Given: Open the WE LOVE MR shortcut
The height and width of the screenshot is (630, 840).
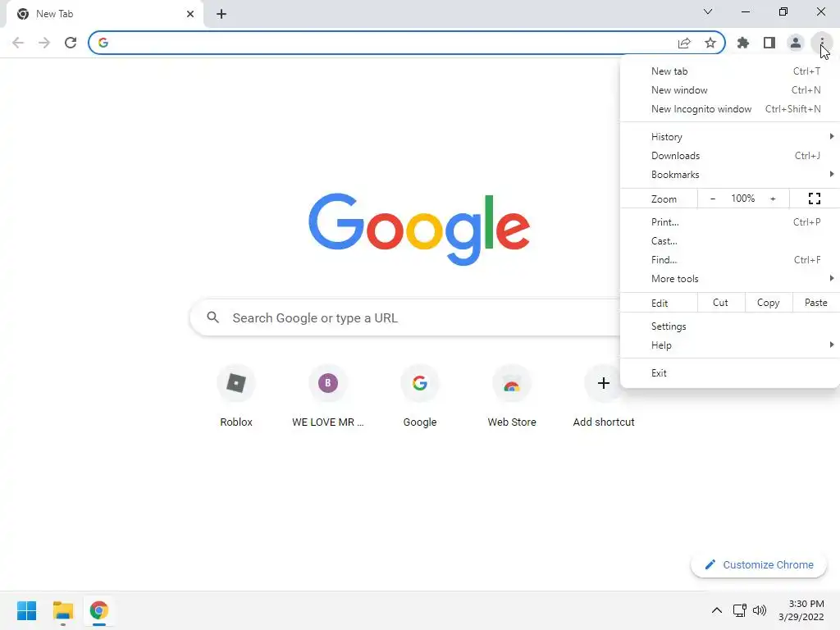Looking at the screenshot, I should [328, 396].
